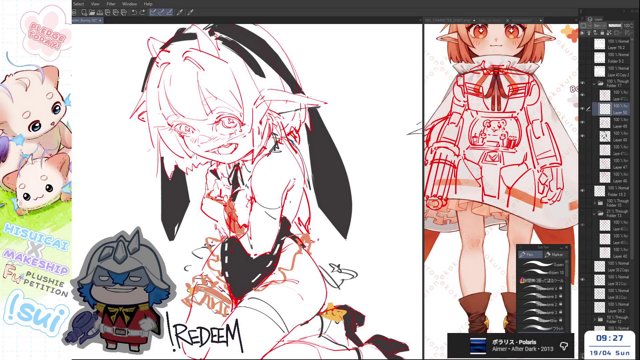This screenshot has width=640, height=360.
Task: Select Layer 36 2 in layer list
Action: click(610, 307)
